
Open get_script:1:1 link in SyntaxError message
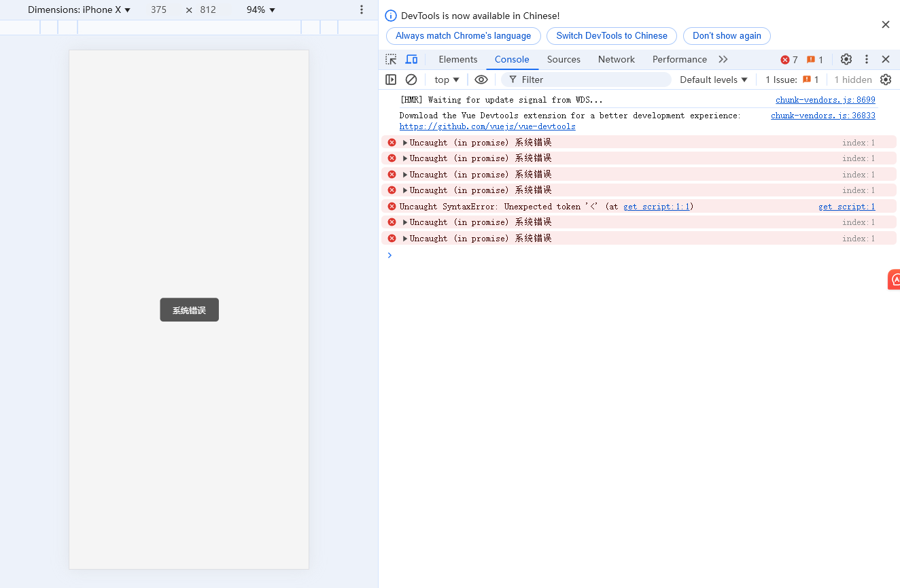pyautogui.click(x=656, y=207)
